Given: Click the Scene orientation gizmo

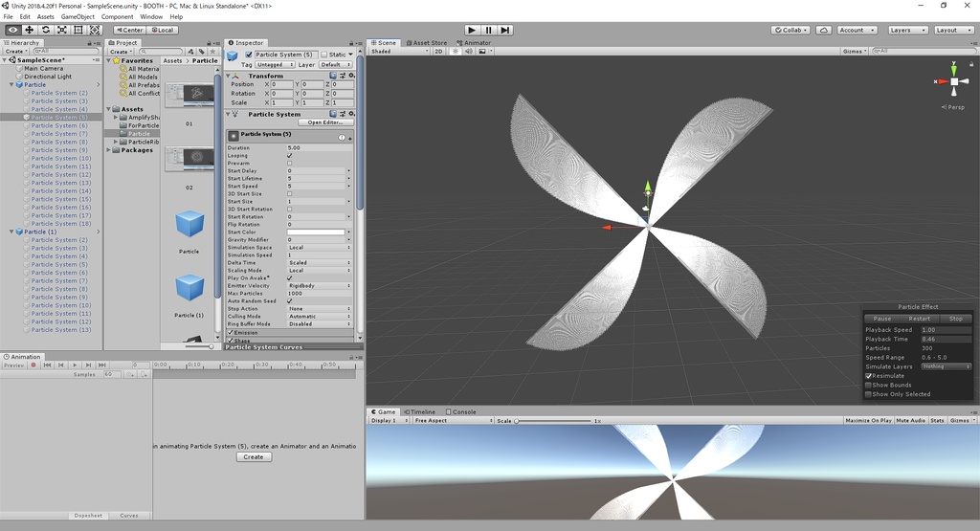Looking at the screenshot, I should pos(954,81).
